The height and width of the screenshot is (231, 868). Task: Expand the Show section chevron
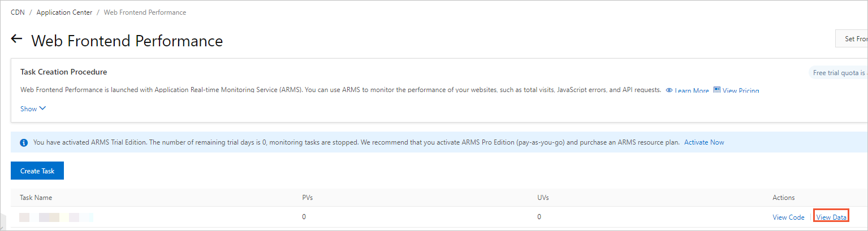coord(42,108)
